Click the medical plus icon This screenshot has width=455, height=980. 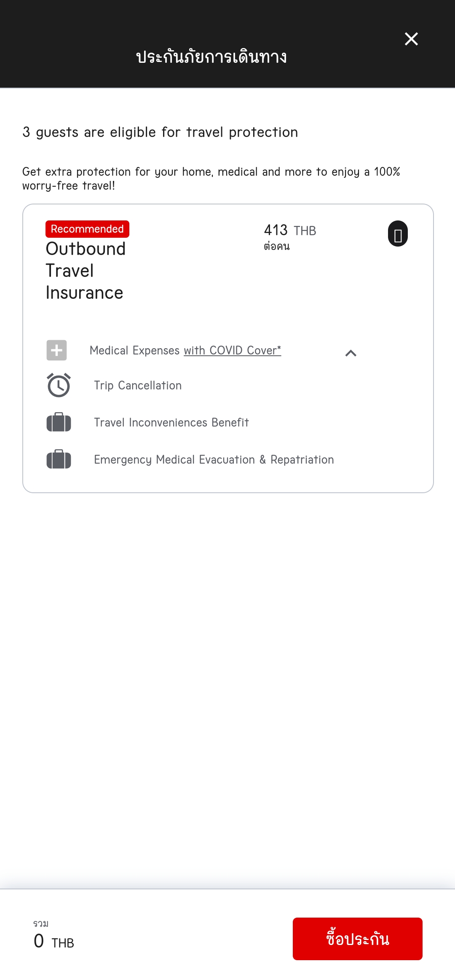56,350
